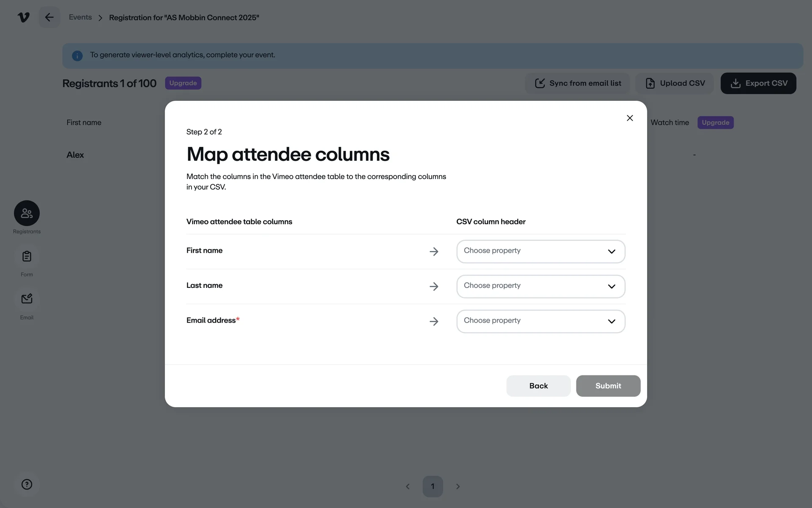This screenshot has height=508, width=812.
Task: Click the Vimeo logo icon
Action: [24, 17]
